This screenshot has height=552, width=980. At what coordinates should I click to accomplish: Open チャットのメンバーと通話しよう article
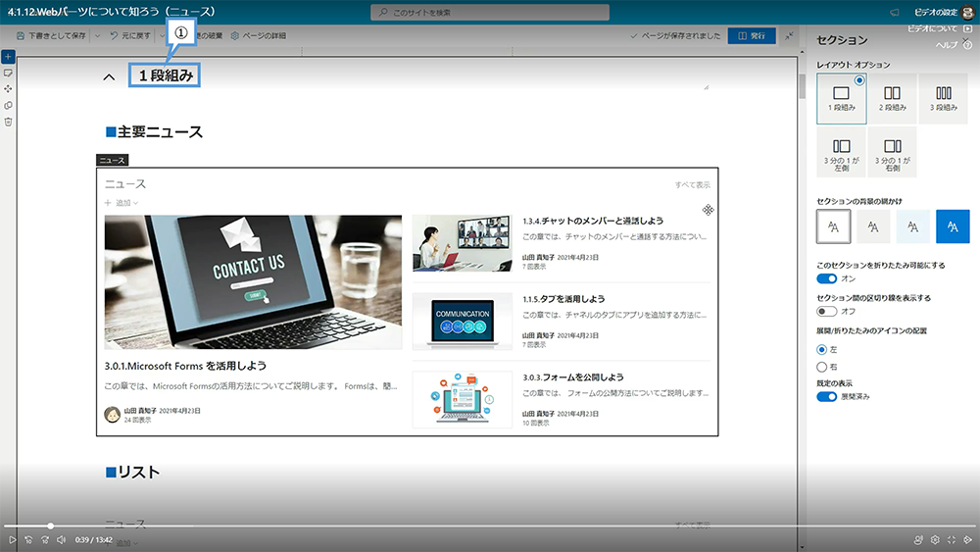(593, 222)
